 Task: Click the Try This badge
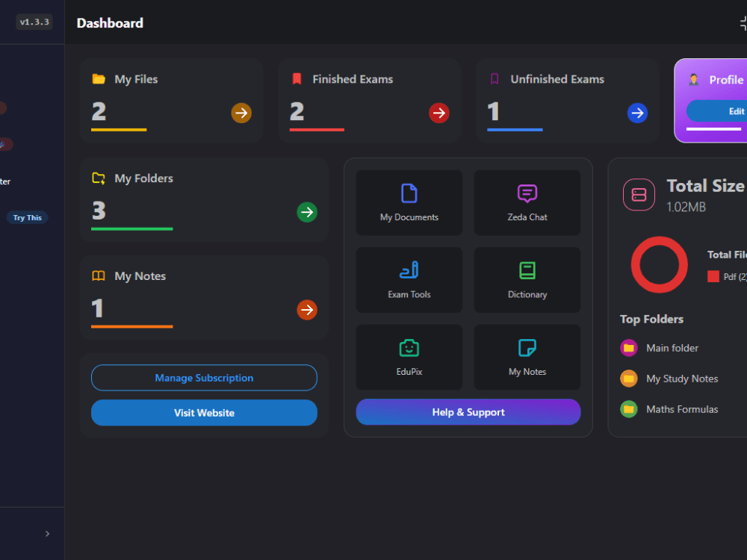(x=27, y=217)
